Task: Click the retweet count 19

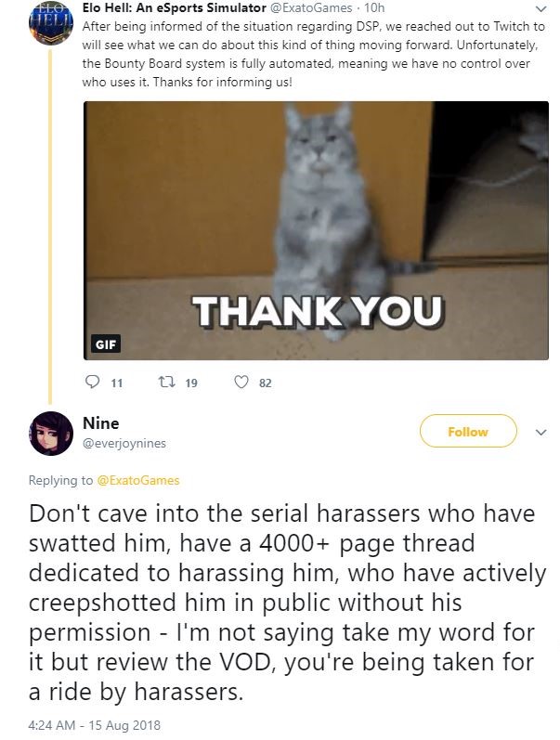Action: [x=191, y=383]
